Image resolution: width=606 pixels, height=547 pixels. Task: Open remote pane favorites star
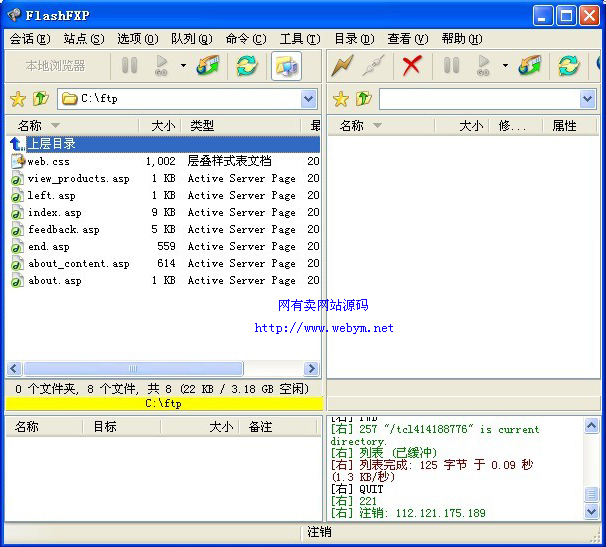pyautogui.click(x=340, y=99)
